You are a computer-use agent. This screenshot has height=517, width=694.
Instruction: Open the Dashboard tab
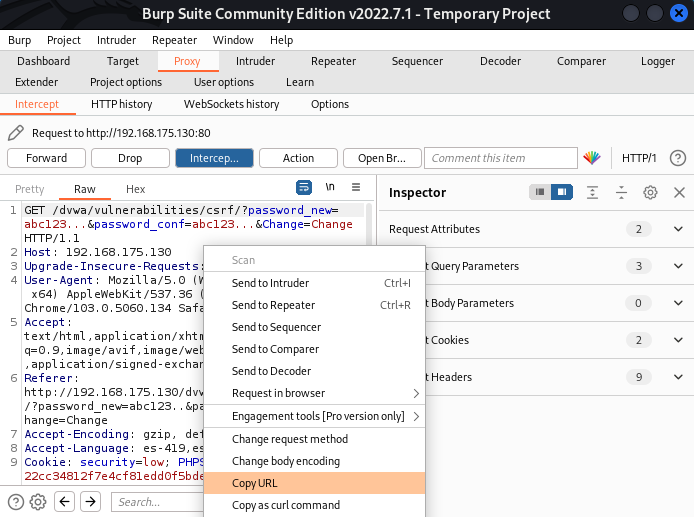coord(43,61)
